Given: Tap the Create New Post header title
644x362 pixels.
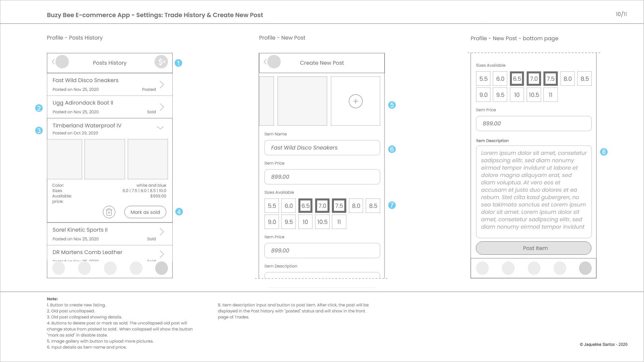Looking at the screenshot, I should [322, 63].
